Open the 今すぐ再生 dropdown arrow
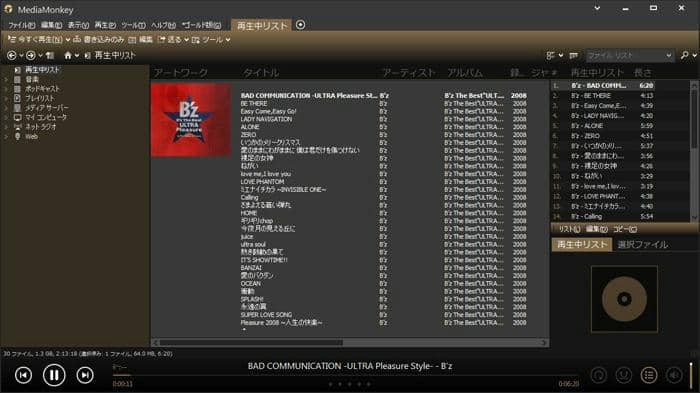The image size is (700, 393). click(68, 40)
